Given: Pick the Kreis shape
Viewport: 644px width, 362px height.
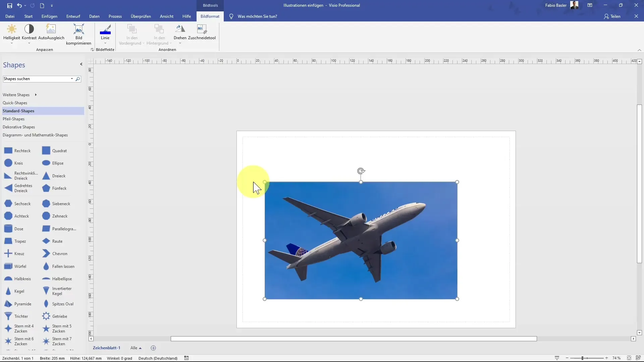Looking at the screenshot, I should tap(14, 163).
